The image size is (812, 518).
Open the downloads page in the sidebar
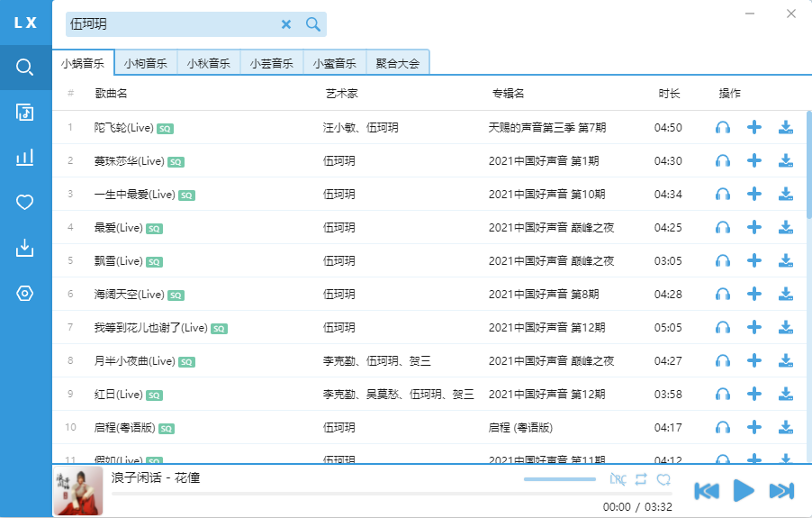pyautogui.click(x=25, y=248)
